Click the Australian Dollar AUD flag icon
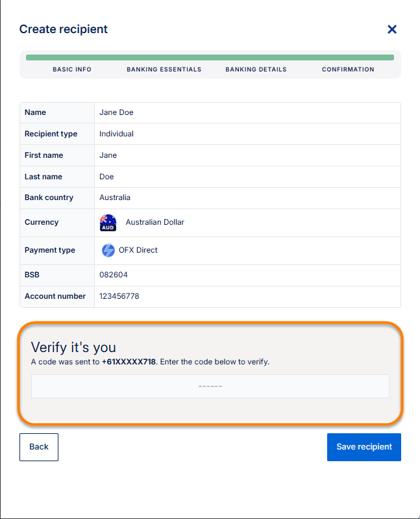Image resolution: width=420 pixels, height=519 pixels. 108,223
